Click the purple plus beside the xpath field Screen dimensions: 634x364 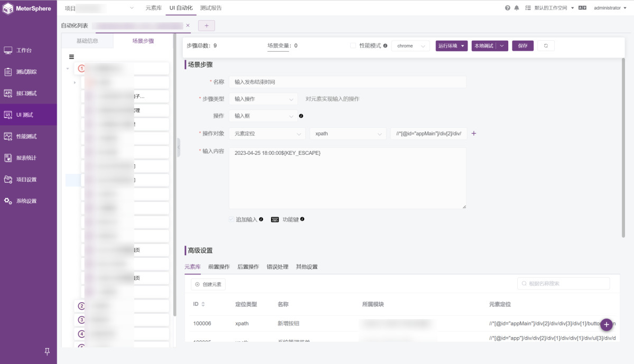[x=473, y=134]
